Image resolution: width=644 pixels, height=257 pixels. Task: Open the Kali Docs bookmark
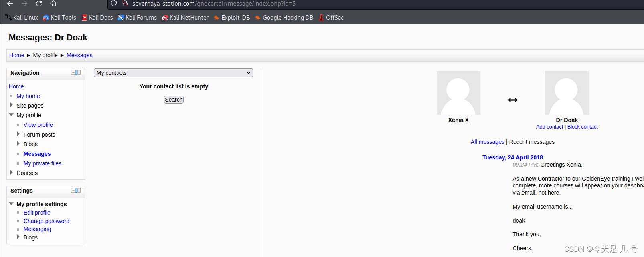97,18
